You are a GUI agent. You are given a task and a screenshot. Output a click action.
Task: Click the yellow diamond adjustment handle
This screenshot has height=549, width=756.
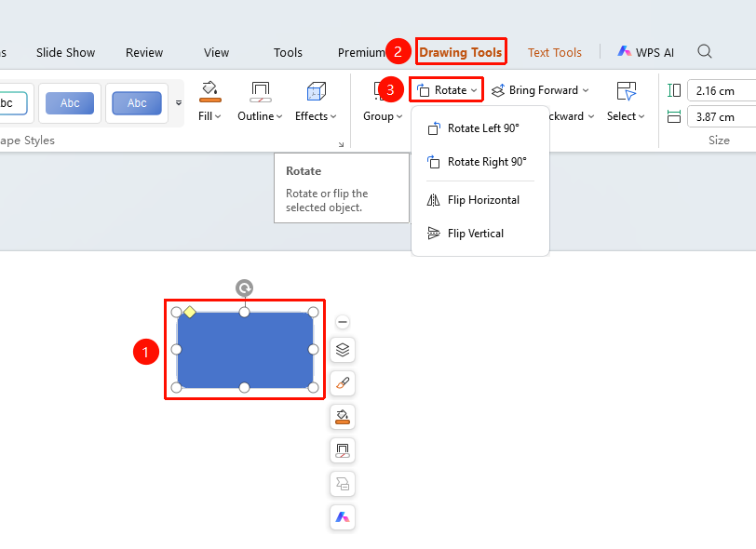(x=190, y=313)
